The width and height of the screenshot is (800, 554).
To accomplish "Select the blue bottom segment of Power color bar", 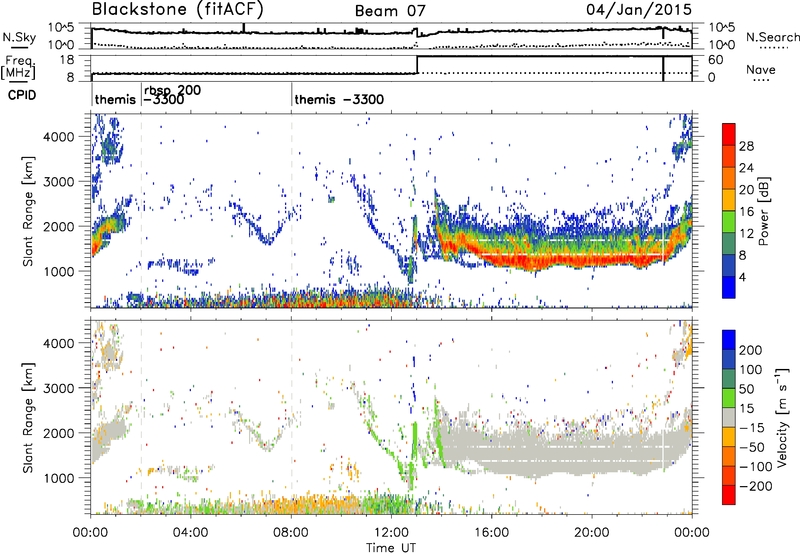I will point(729,287).
